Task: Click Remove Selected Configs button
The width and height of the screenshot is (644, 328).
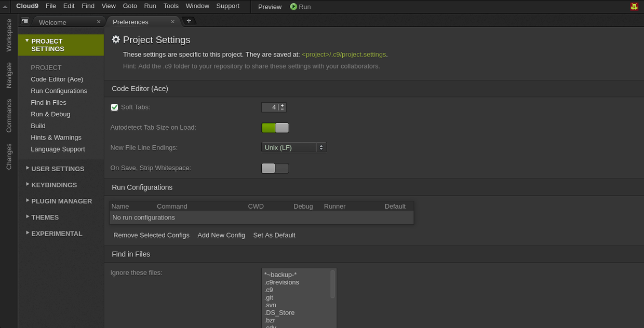Action: coord(151,235)
